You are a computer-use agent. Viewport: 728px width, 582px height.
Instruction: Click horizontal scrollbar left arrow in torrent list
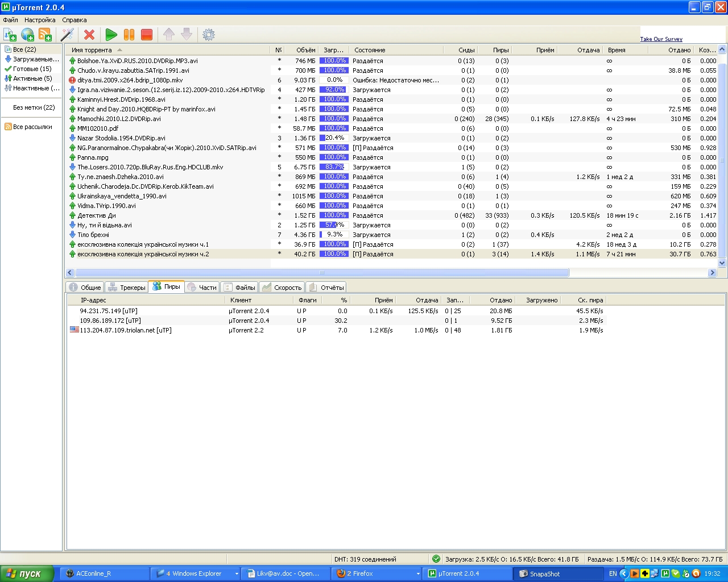[70, 273]
